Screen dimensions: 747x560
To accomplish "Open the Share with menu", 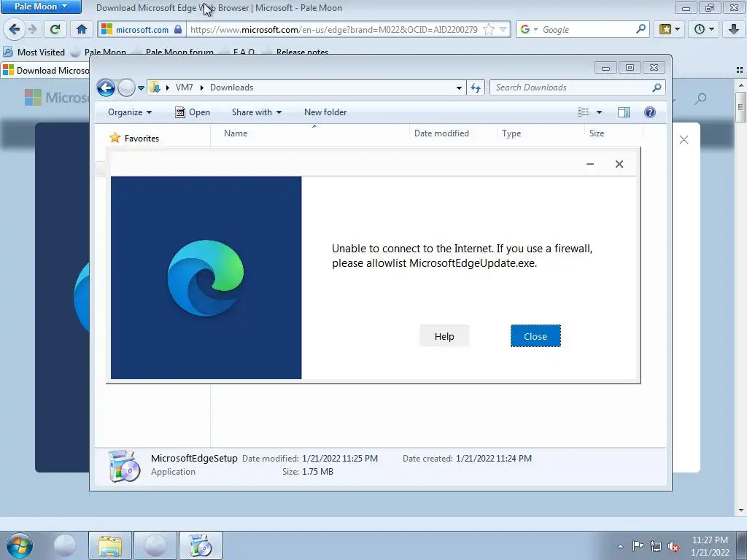I will (x=256, y=112).
